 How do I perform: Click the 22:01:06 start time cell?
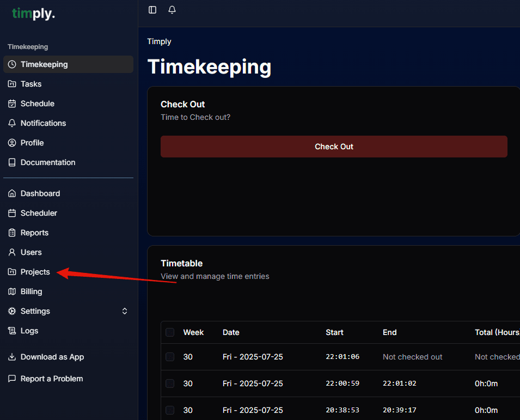pyautogui.click(x=342, y=357)
